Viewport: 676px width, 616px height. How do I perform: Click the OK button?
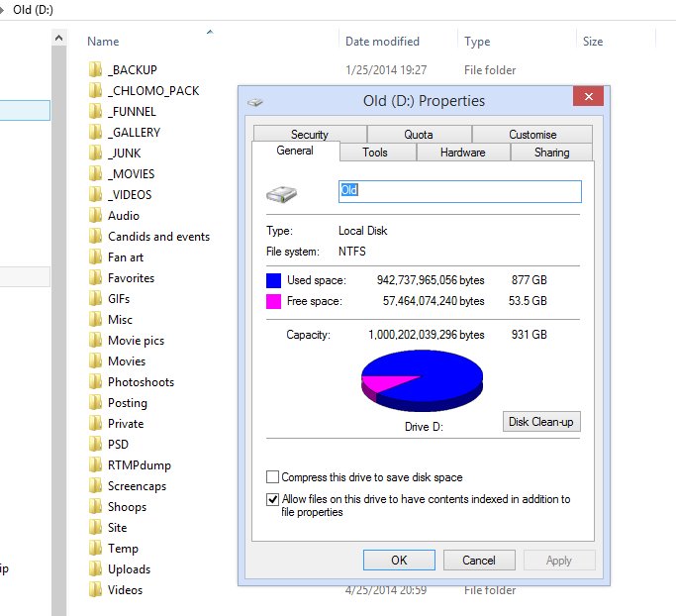399,560
